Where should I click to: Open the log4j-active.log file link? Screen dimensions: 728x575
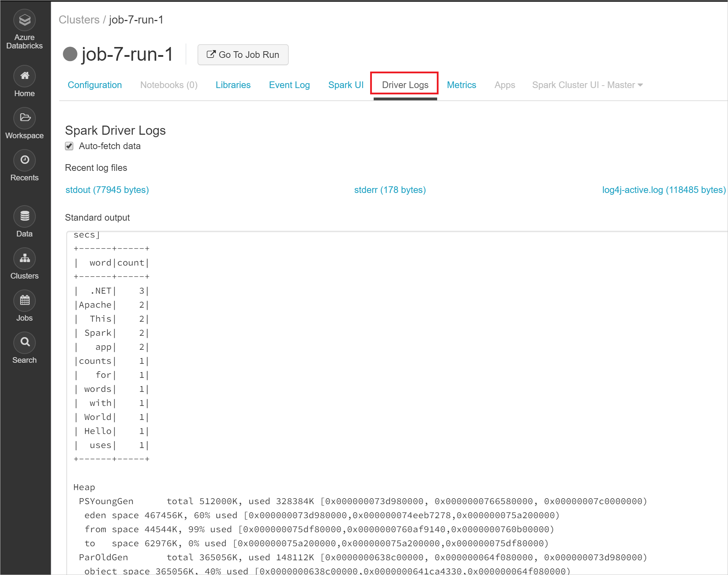(663, 190)
